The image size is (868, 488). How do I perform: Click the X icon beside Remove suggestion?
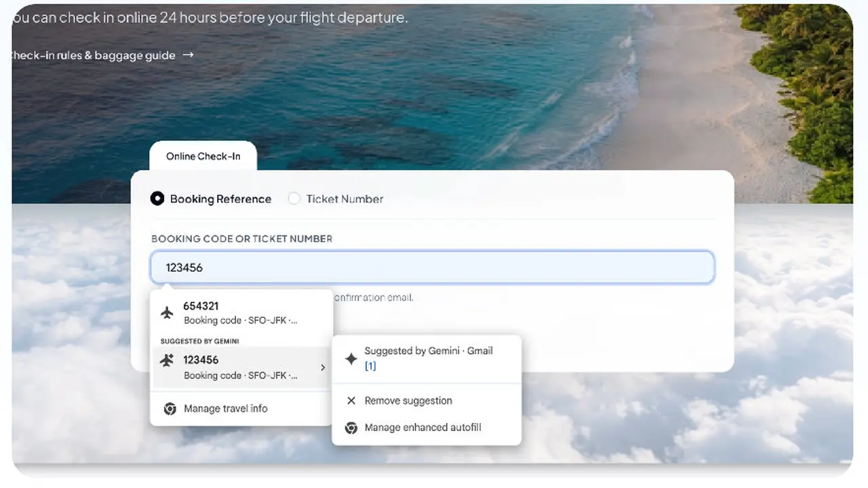(351, 401)
